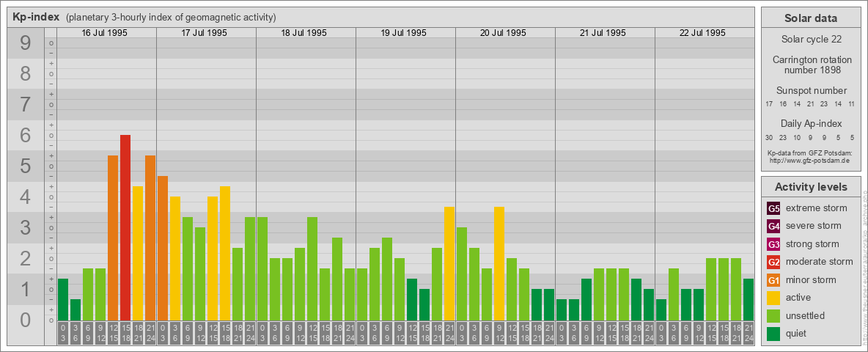868x352 pixels.
Task: Click the 'Sunspot number' label
Action: [x=811, y=90]
